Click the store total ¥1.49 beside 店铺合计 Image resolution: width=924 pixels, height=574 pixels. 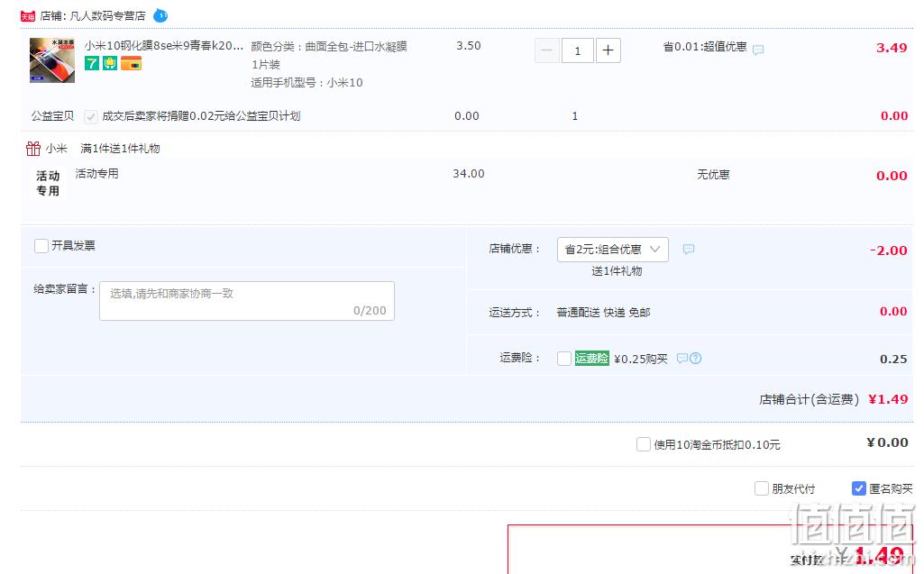coord(888,399)
